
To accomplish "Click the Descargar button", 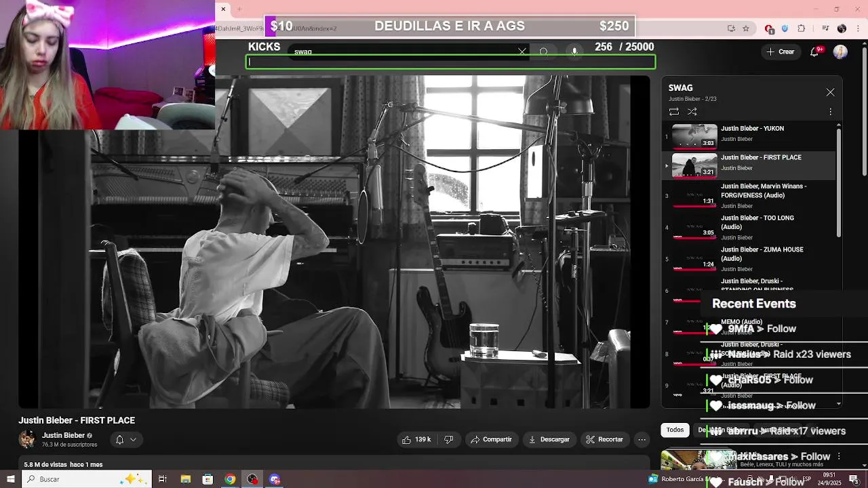I will point(549,439).
